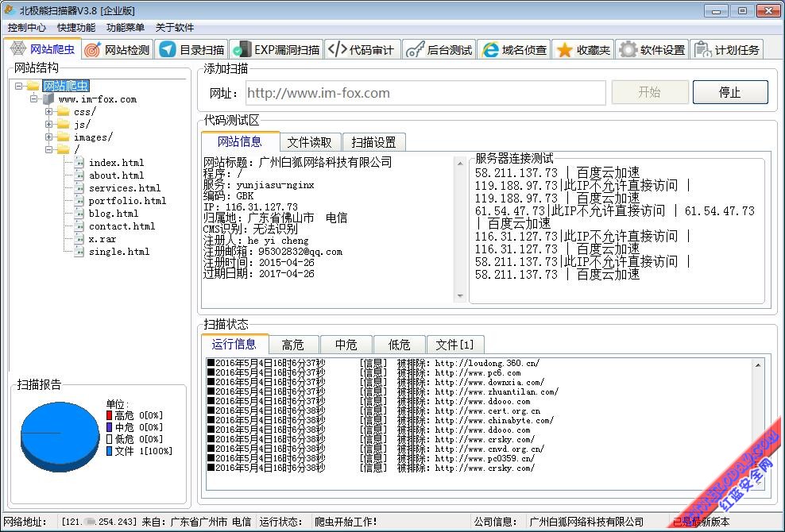Select portfolio.html in the site tree
Image resolution: width=785 pixels, height=532 pixels.
128,201
